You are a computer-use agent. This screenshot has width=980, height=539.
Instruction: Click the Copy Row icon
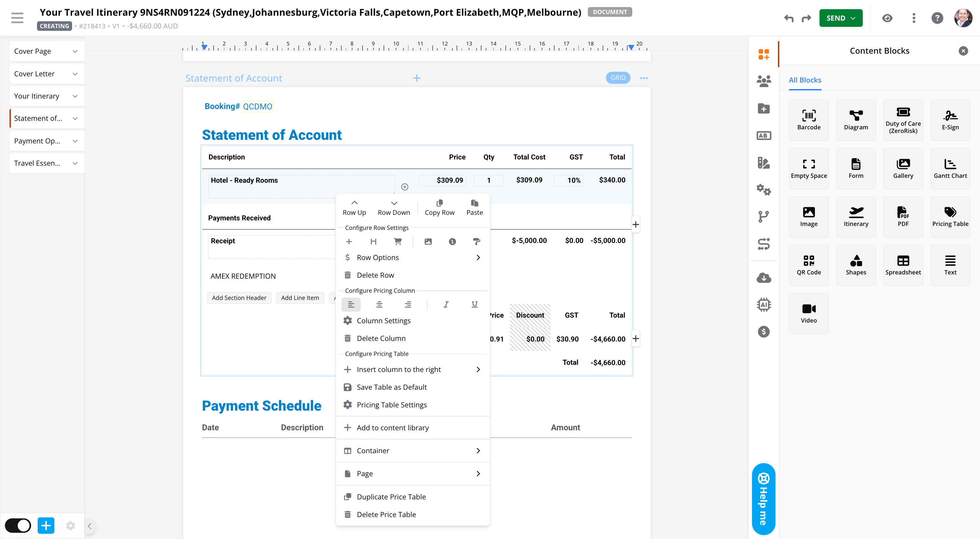click(x=440, y=203)
